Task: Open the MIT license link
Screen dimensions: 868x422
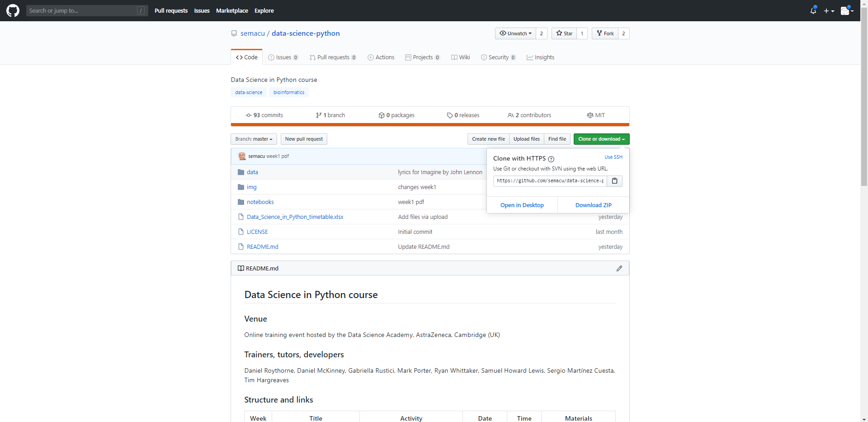Action: click(595, 115)
